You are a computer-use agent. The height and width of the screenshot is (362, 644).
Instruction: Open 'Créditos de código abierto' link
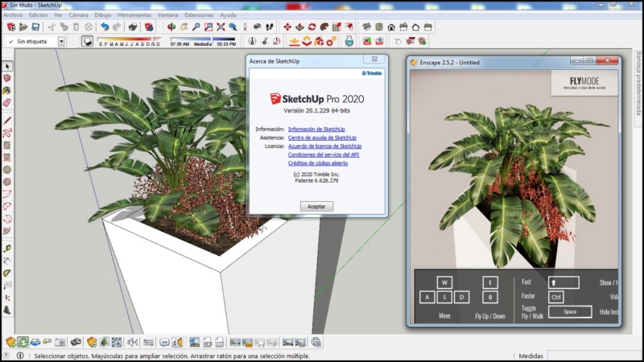(x=317, y=163)
